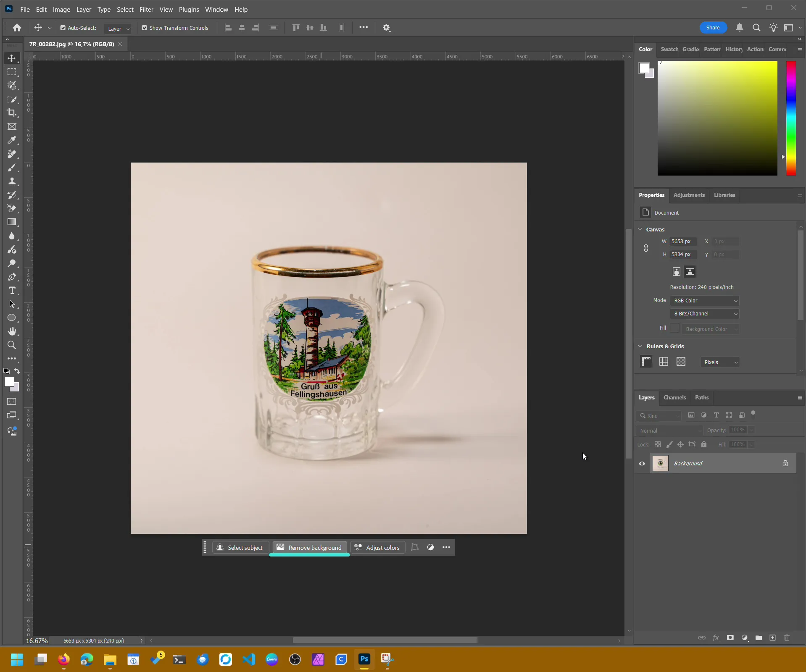Open the 8 Bits/Channel dropdown

(x=705, y=314)
